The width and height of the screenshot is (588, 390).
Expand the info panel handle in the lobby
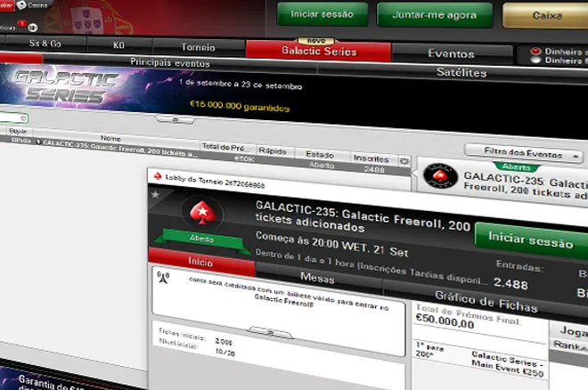pos(270,332)
